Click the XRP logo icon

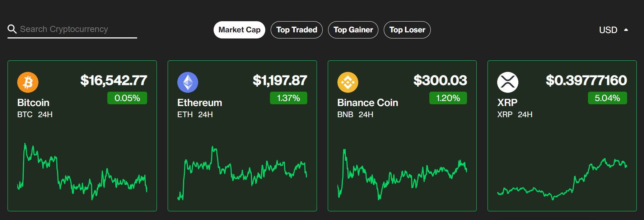tap(507, 82)
